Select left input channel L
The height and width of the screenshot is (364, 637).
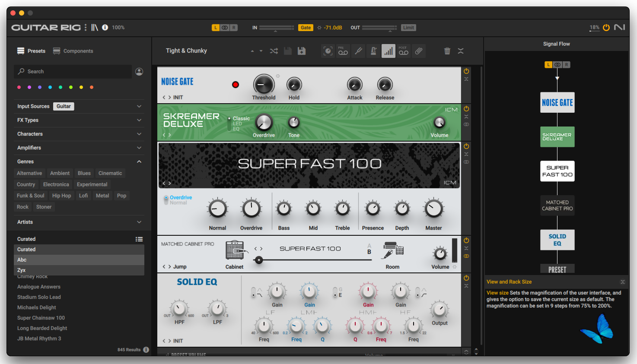point(215,28)
